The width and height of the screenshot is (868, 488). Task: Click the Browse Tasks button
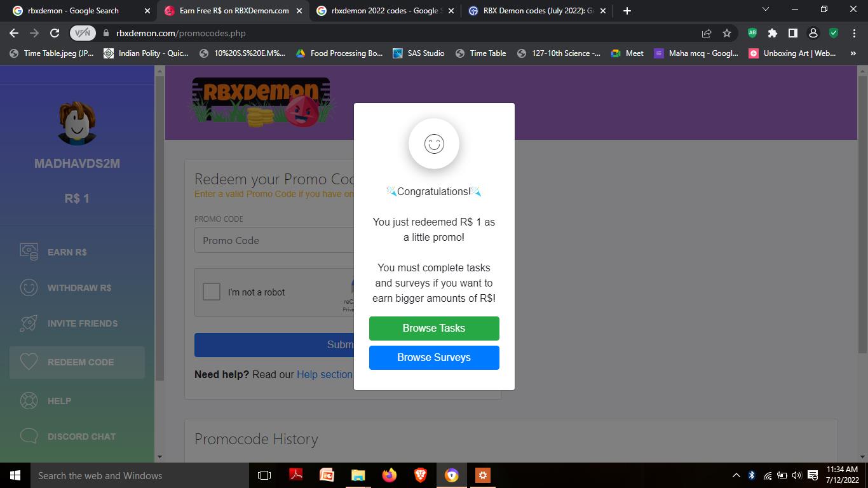click(x=434, y=328)
